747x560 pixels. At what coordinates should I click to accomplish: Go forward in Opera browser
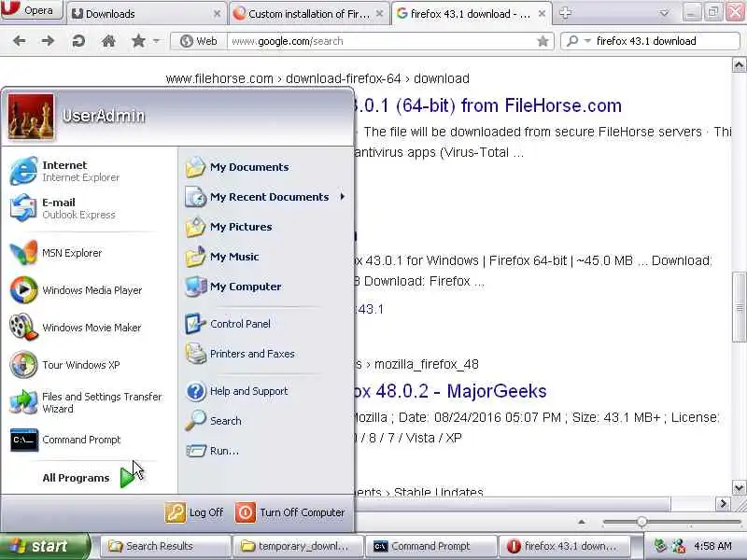coord(48,41)
